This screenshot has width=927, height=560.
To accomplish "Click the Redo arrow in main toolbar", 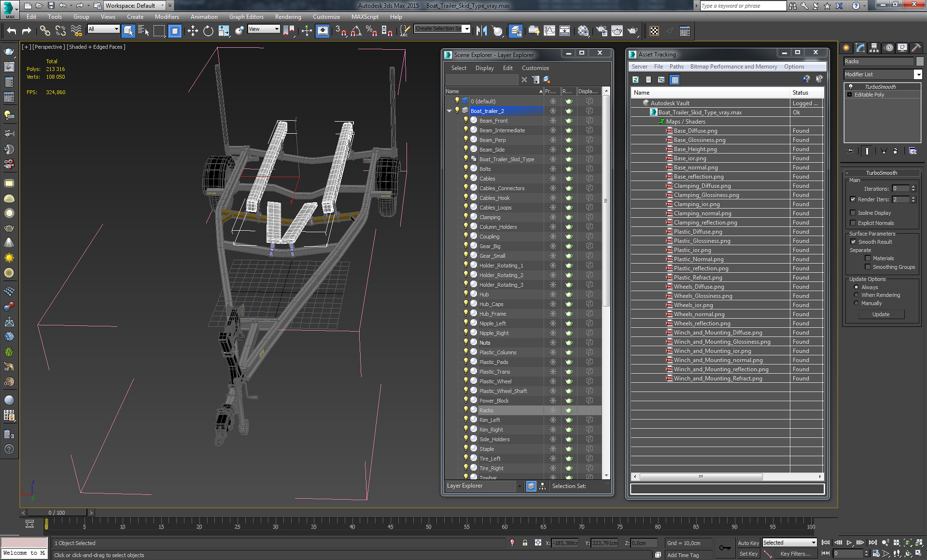I will tap(27, 31).
